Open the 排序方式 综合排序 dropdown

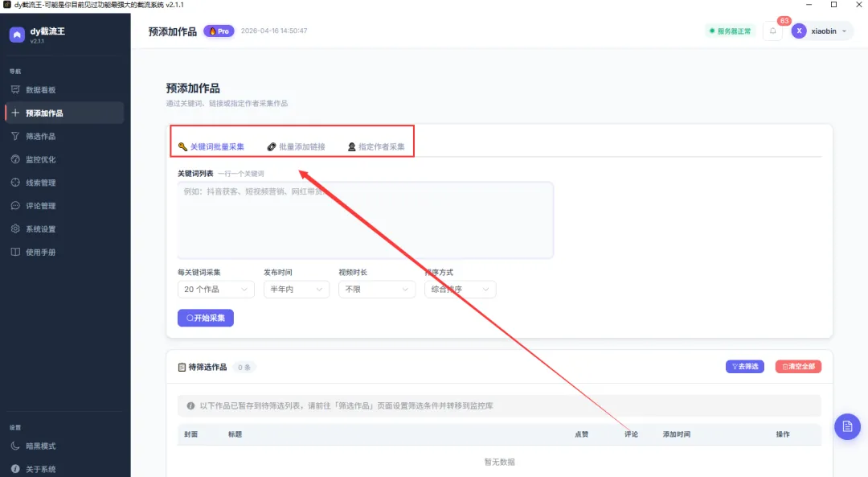[460, 290]
